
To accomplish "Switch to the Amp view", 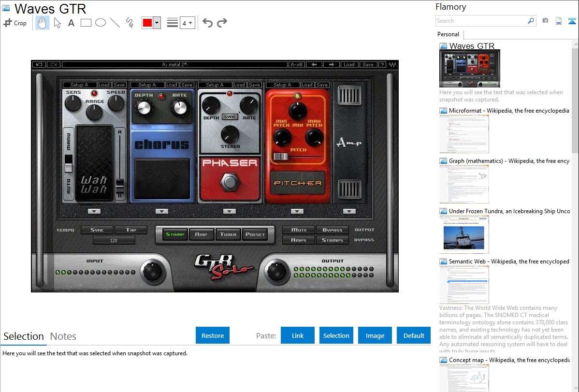I will [201, 234].
